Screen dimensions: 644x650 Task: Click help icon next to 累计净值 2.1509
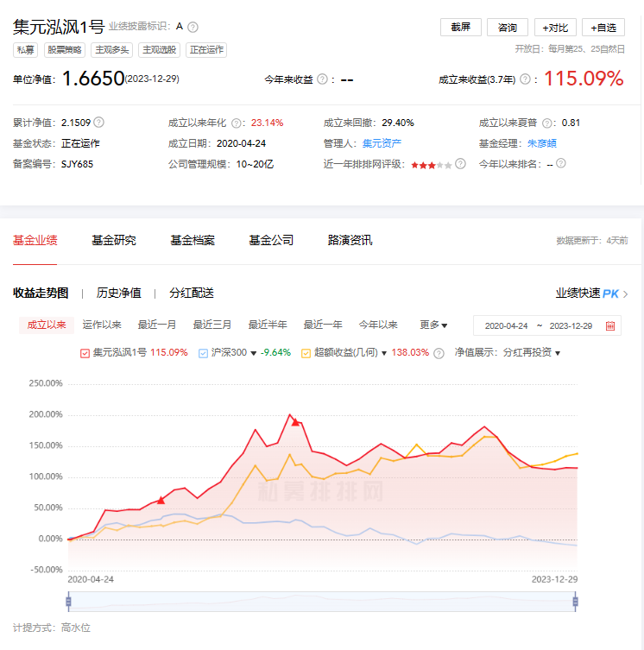click(98, 123)
